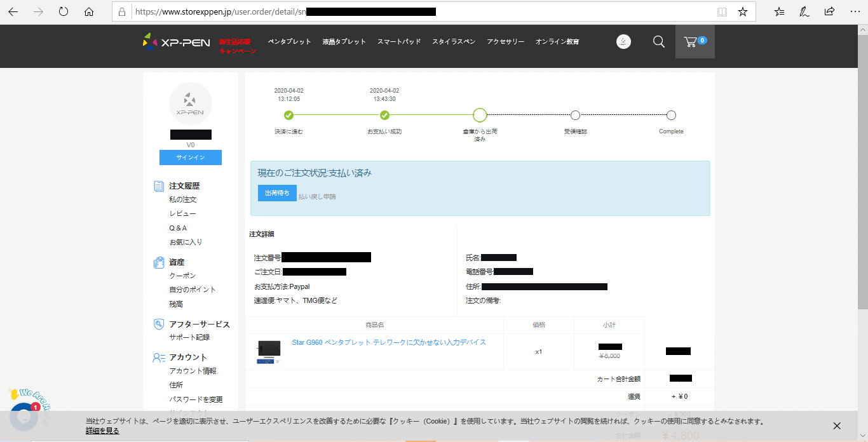
Task: Click the 小計 column header
Action: tap(609, 325)
